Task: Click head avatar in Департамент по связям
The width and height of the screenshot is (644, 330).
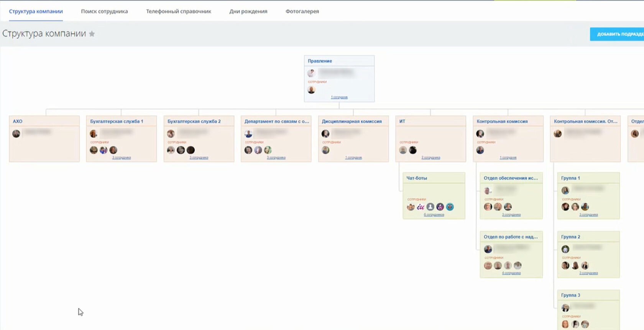Action: pos(248,134)
